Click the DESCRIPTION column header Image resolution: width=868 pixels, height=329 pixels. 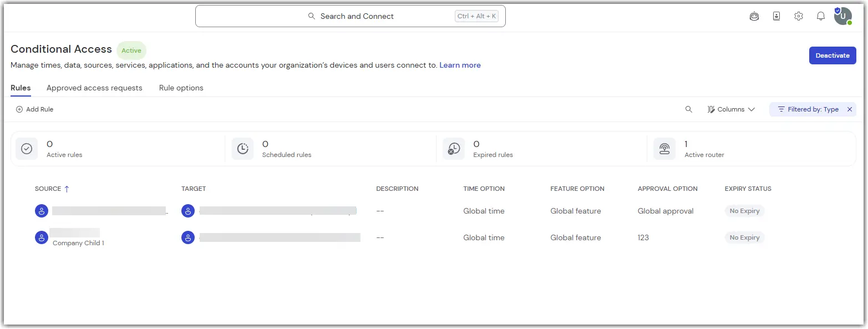pos(397,189)
